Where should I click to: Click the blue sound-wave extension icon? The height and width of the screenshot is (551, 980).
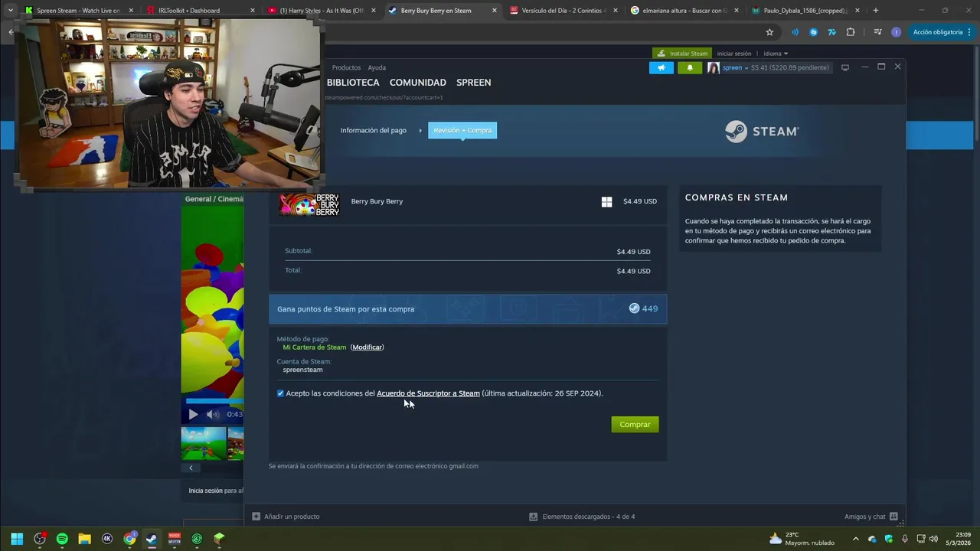coord(795,32)
